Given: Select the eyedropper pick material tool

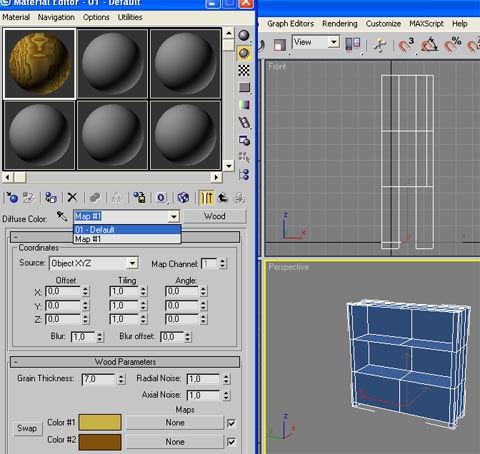Looking at the screenshot, I should tap(62, 216).
